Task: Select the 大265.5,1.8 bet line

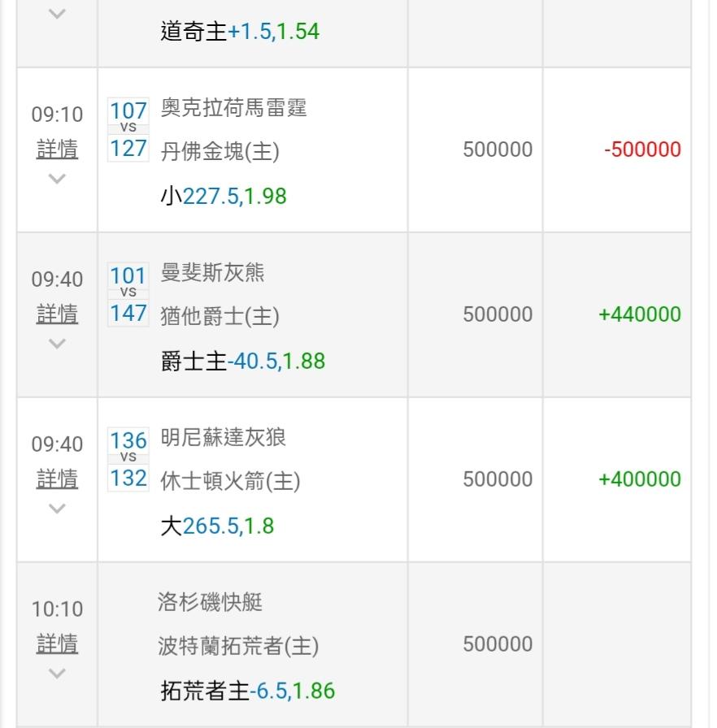Action: [217, 526]
